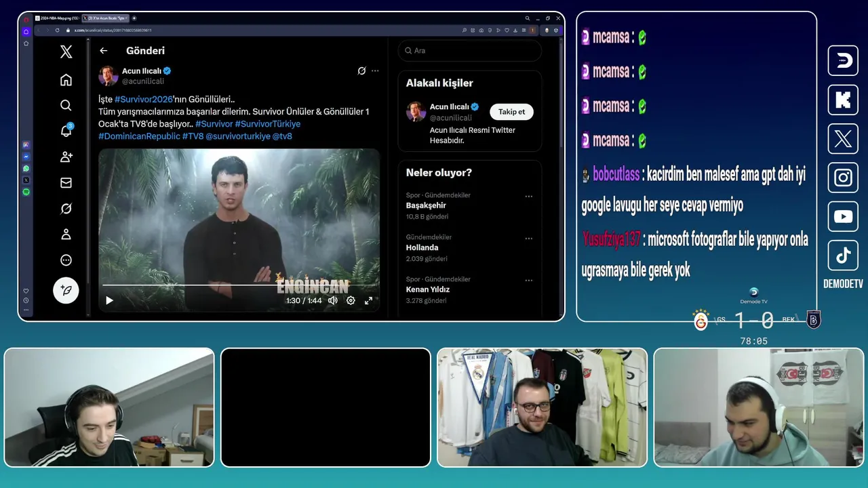
Task: Open the @tv8 mention link
Action: (282, 136)
